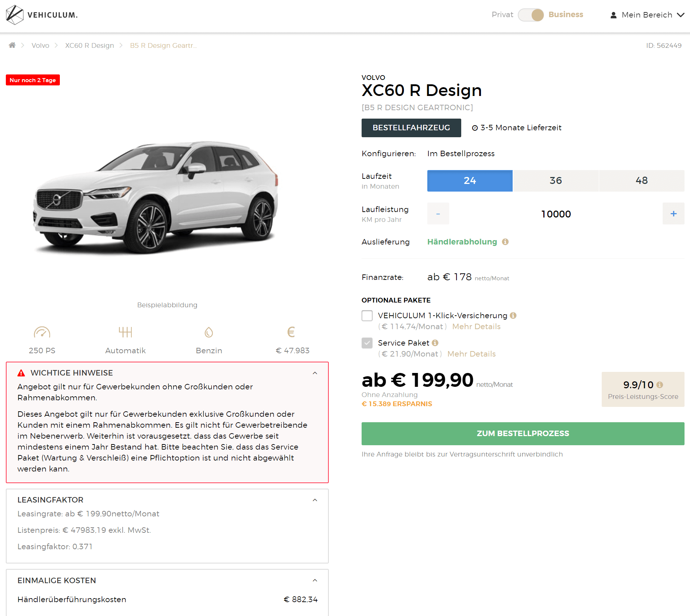The height and width of the screenshot is (616, 690).
Task: Select the 48 months Laufzeit tab
Action: (x=642, y=181)
